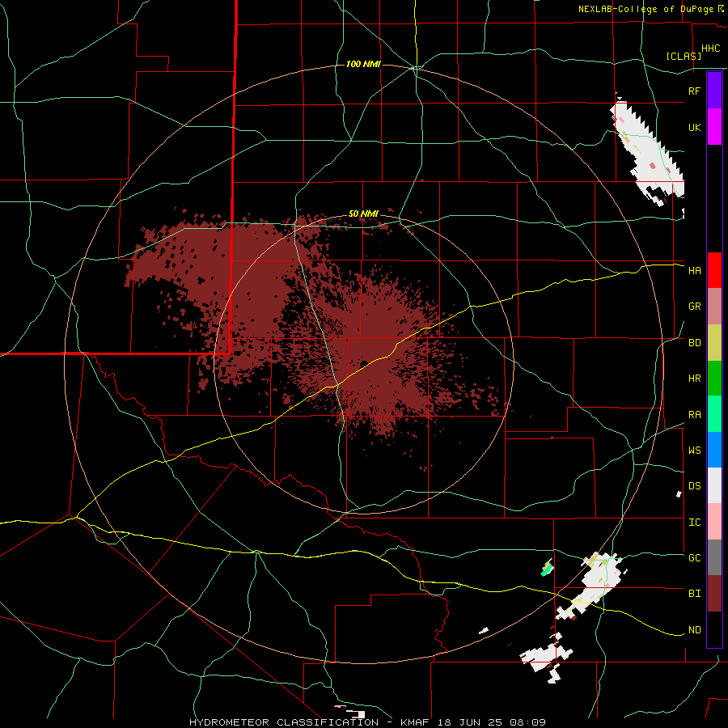Click the HHC product label
The height and width of the screenshot is (728, 728).
tap(711, 49)
